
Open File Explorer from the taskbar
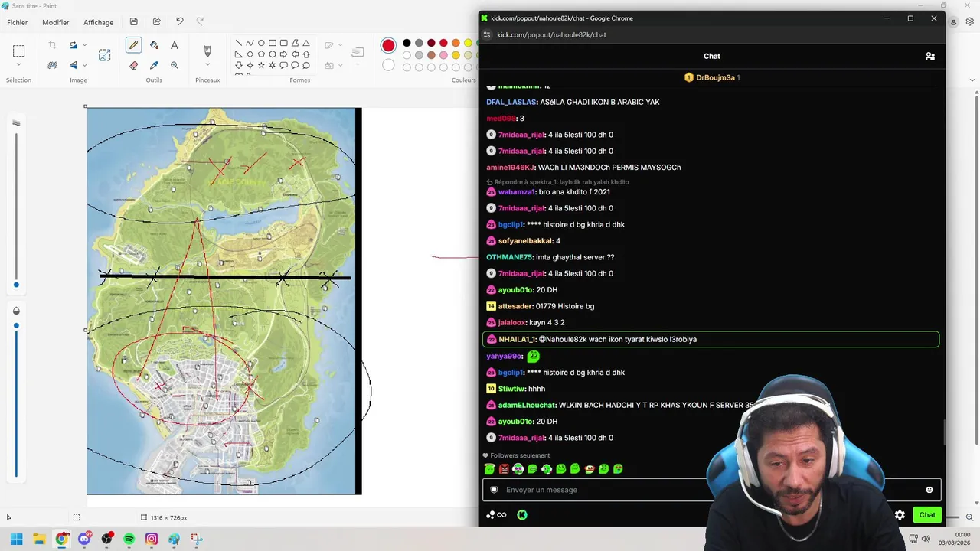(x=39, y=540)
